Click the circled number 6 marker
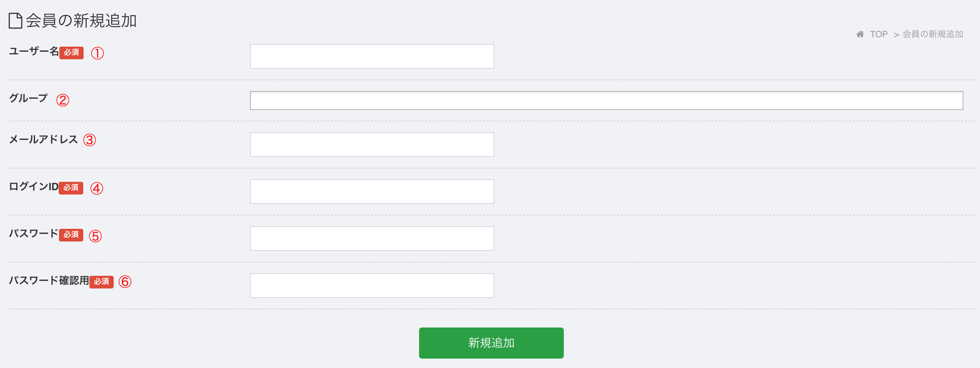 pos(125,282)
